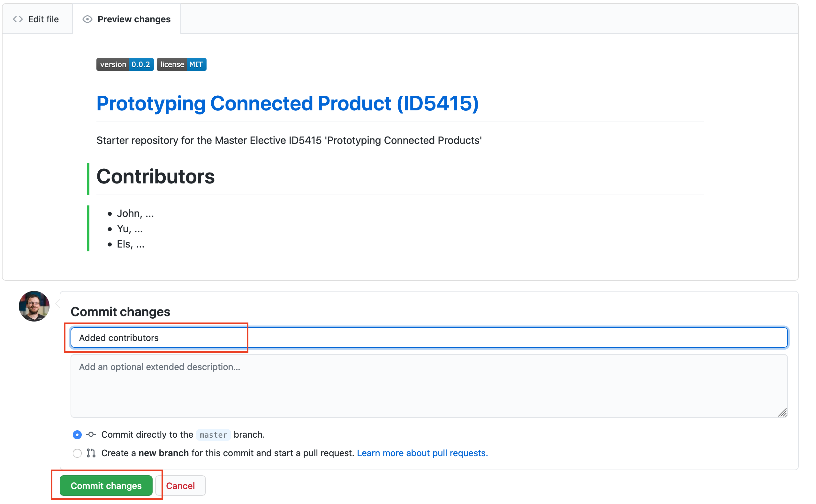Click the 'Yu, ...' contributor entry

click(x=129, y=229)
